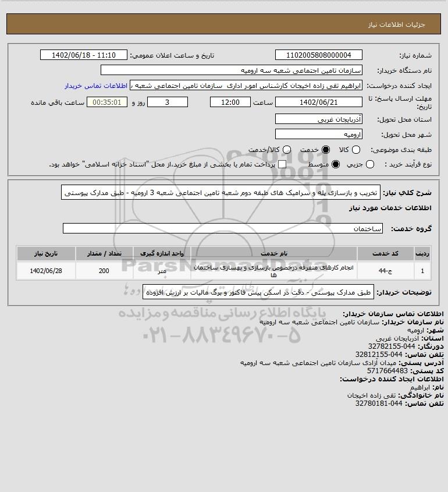Click row number 1 in services table
This screenshot has height=492, width=448.
pos(422,271)
